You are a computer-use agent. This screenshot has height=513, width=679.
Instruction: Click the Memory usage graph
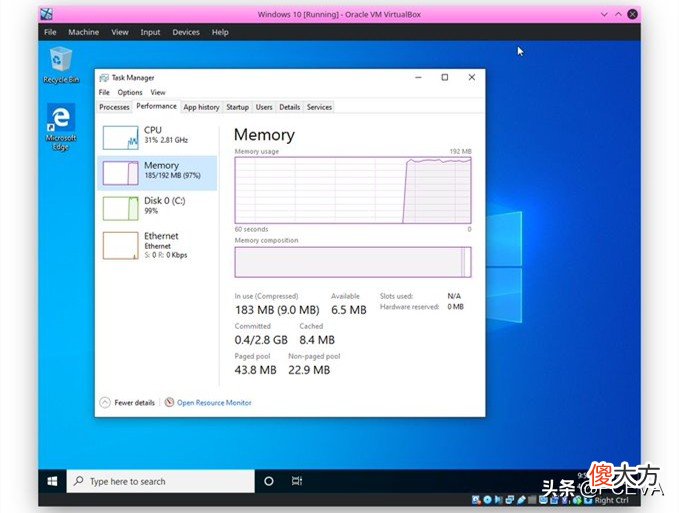[353, 190]
